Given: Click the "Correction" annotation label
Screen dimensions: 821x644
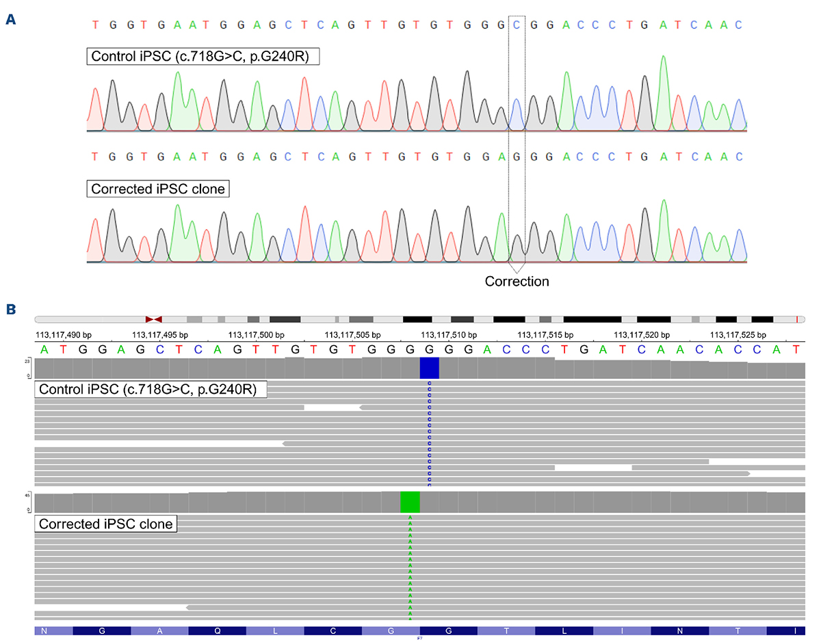Looking at the screenshot, I should [517, 281].
